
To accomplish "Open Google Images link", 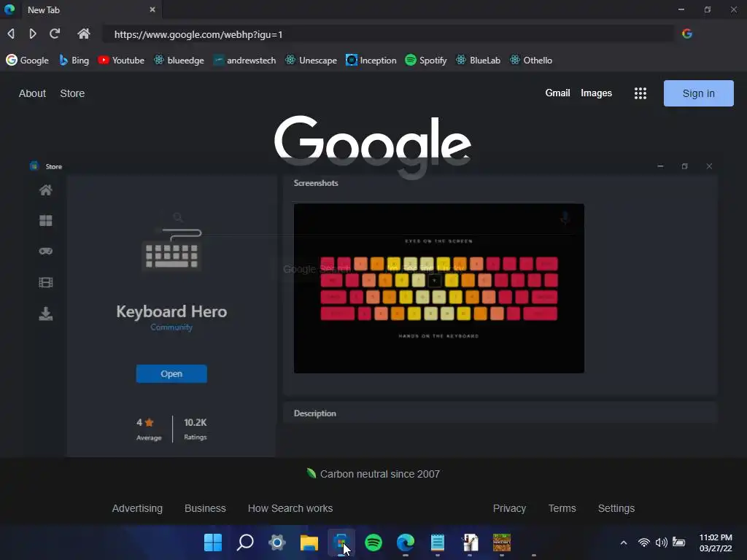I will click(596, 93).
